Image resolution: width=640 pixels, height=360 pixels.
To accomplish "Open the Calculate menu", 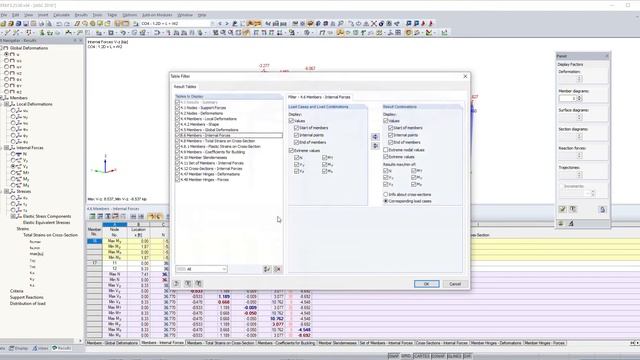I will pos(61,15).
